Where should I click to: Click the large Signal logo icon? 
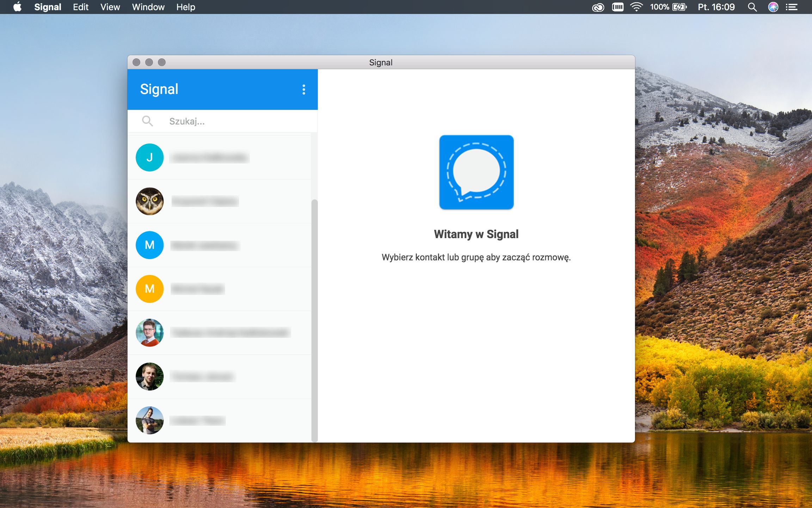(476, 172)
